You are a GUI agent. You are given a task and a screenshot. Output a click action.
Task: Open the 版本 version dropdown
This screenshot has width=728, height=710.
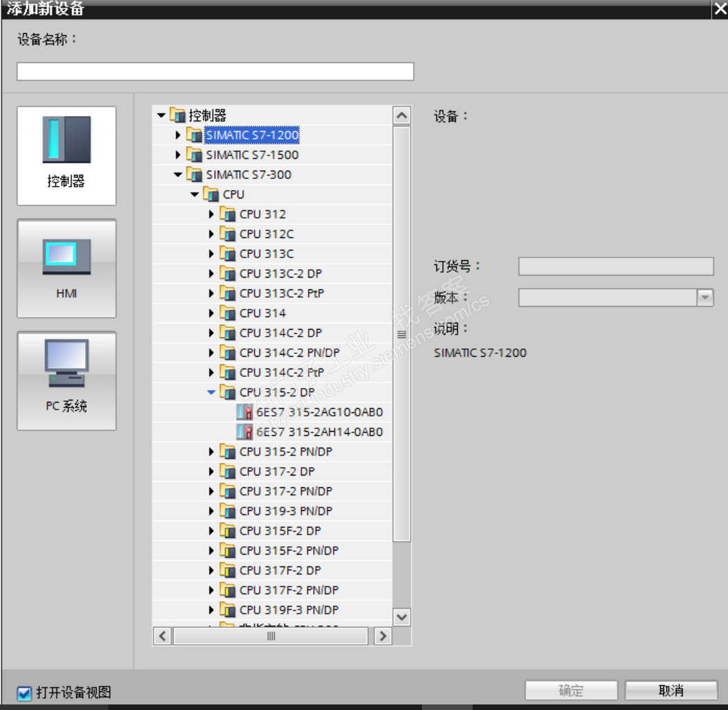705,298
